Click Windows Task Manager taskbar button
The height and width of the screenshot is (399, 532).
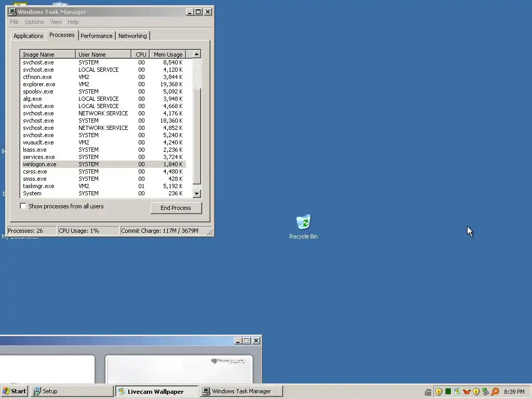coord(241,391)
